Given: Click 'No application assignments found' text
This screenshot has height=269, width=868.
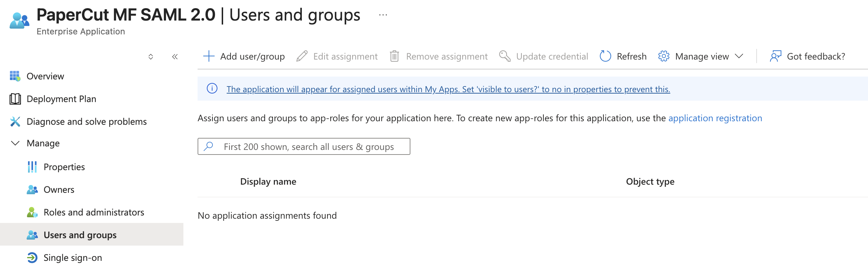Looking at the screenshot, I should click(x=267, y=215).
